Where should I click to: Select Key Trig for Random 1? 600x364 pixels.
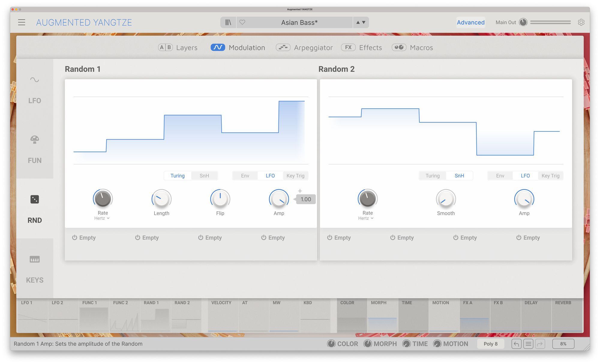pyautogui.click(x=295, y=176)
